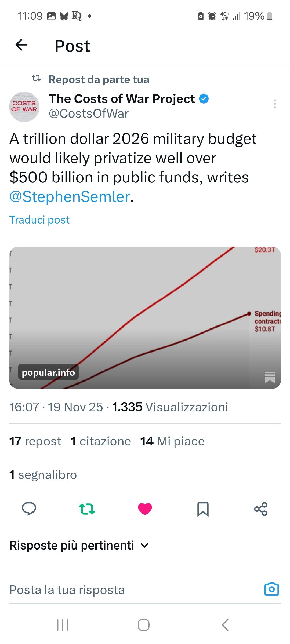Tap the Android recent apps button
The image size is (290, 644).
pos(63,625)
